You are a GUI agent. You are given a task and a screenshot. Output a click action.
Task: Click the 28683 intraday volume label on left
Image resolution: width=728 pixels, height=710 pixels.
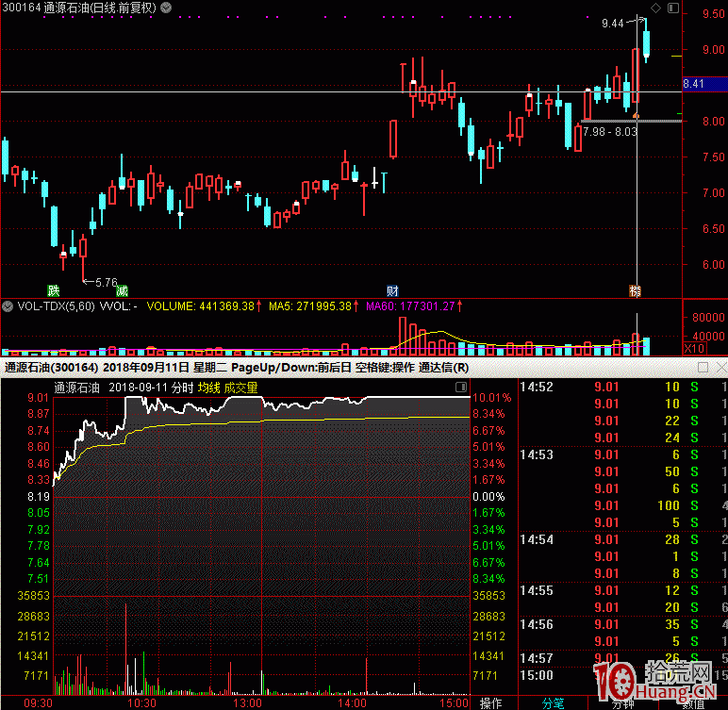point(33,617)
